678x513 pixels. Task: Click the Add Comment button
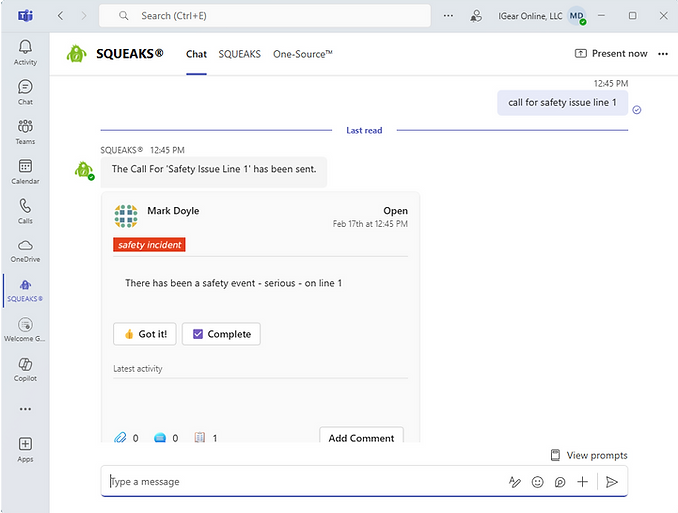(x=361, y=438)
